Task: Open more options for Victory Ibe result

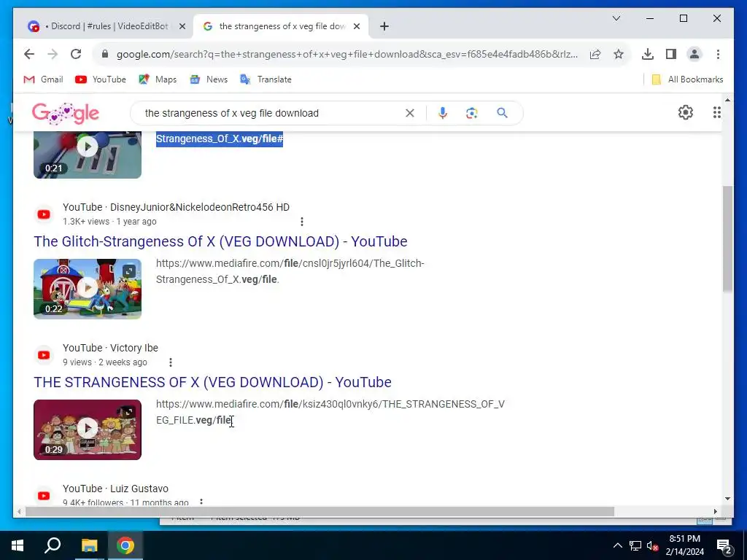Action: coord(171,362)
